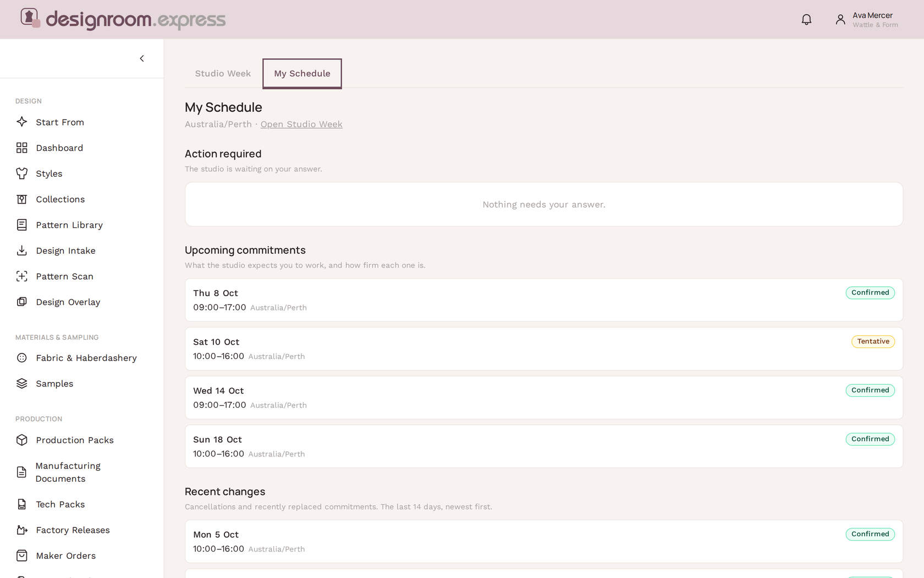Click the Styles shirt icon
924x578 pixels.
(x=22, y=173)
